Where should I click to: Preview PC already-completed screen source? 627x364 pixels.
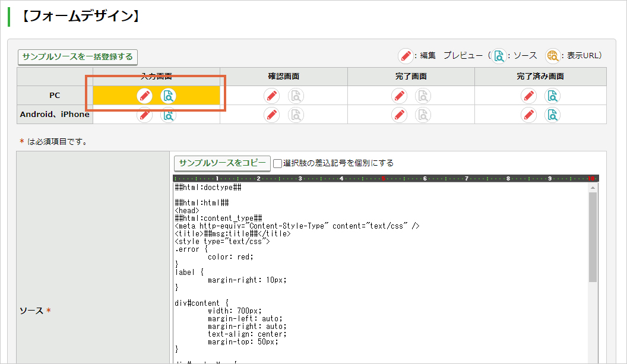553,96
